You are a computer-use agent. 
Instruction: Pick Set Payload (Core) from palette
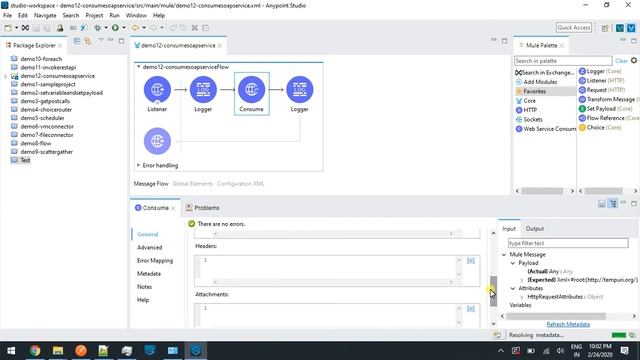[605, 109]
